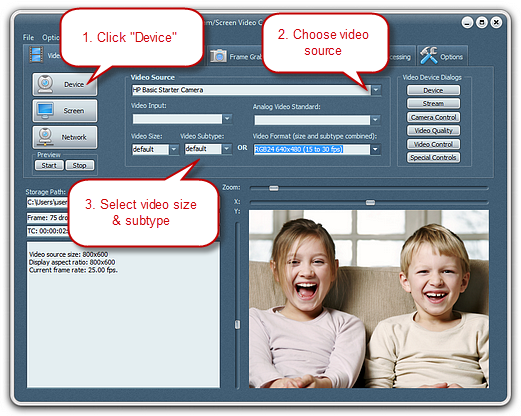Screen dimensions: 521x416
Task: Open the Special Controls dialog
Action: coord(433,158)
